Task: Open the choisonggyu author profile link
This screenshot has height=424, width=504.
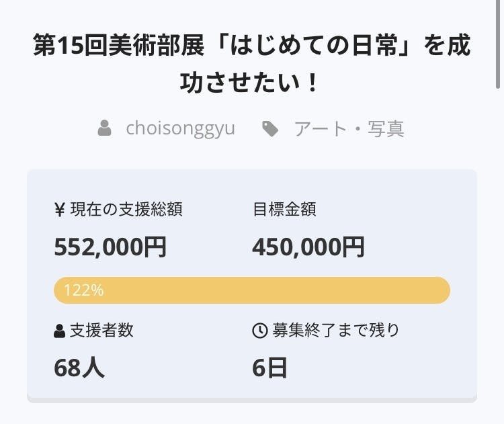Action: click(180, 128)
